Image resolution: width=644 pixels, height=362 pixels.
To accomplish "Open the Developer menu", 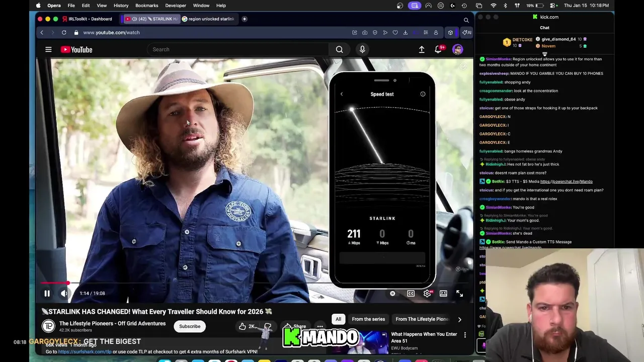I will pyautogui.click(x=176, y=6).
